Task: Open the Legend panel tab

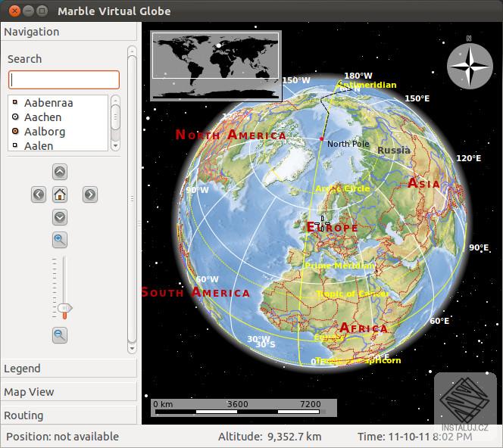Action: 69,369
